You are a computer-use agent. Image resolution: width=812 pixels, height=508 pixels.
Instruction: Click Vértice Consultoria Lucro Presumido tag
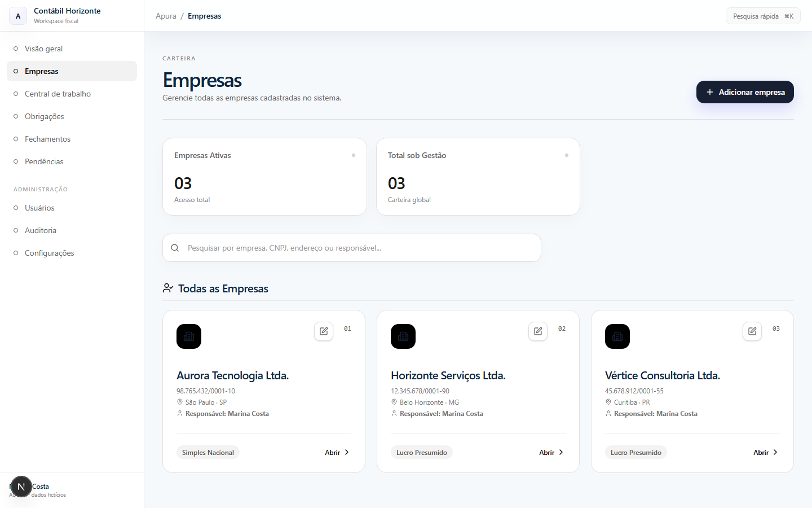point(636,453)
